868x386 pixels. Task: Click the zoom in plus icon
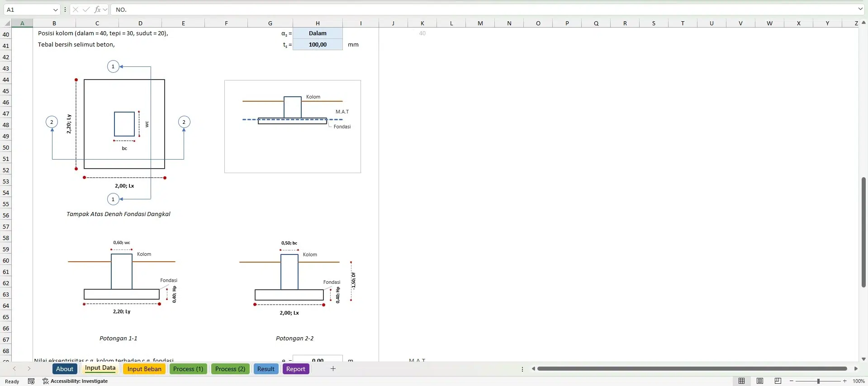[x=844, y=381]
